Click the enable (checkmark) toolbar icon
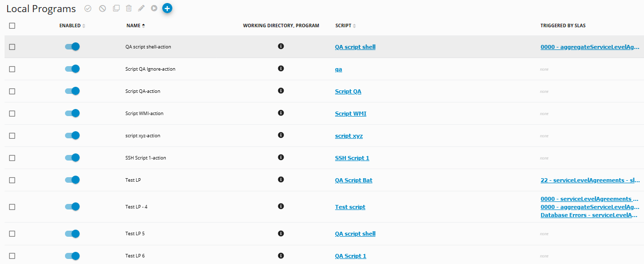The height and width of the screenshot is (264, 644). [88, 9]
